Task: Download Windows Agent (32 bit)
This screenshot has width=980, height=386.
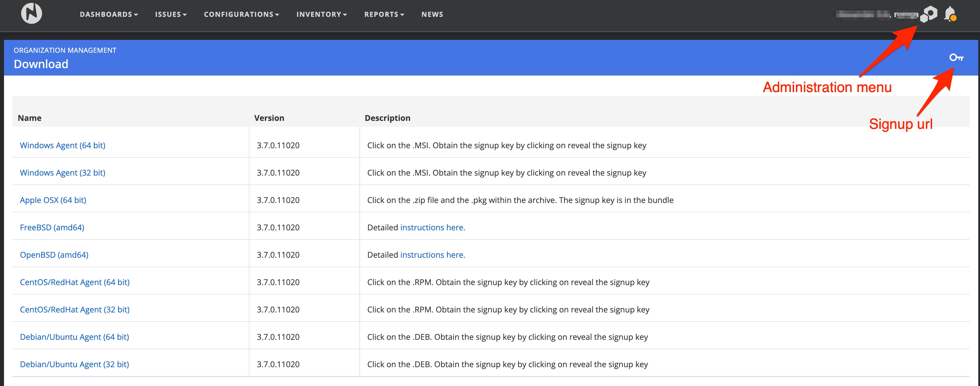Action: pos(62,173)
